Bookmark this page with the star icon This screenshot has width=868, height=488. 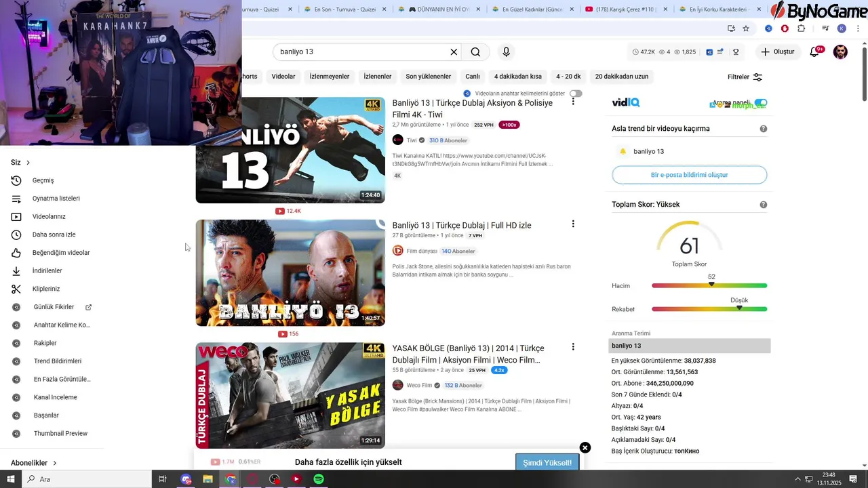(746, 28)
